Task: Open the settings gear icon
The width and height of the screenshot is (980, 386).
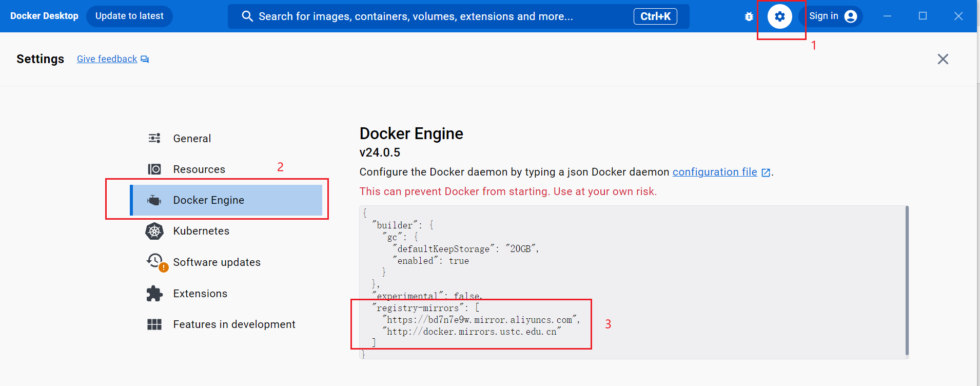Action: pos(779,16)
